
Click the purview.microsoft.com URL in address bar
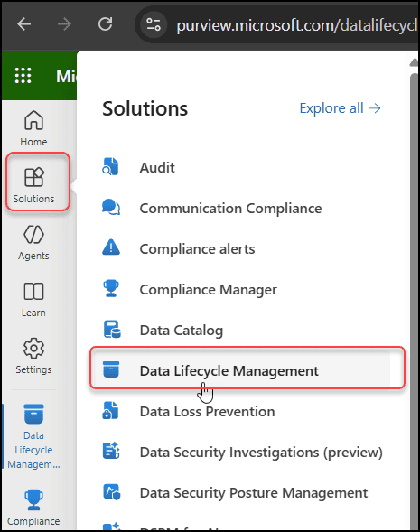[297, 25]
